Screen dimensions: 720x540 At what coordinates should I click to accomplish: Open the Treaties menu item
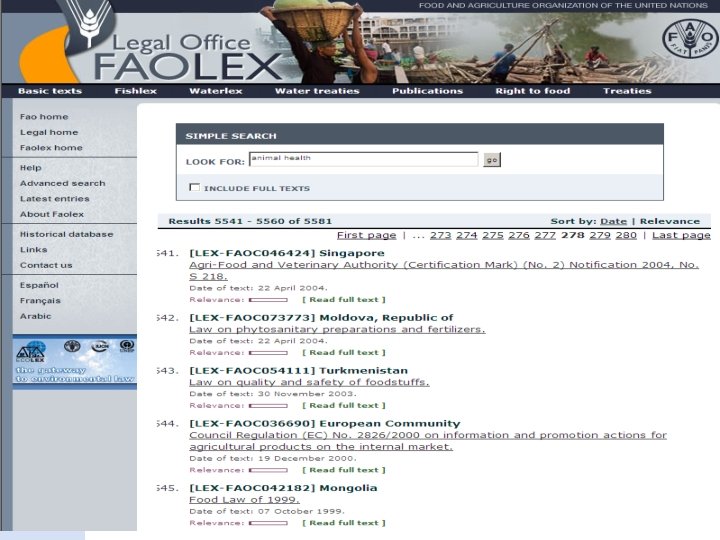pos(627,91)
